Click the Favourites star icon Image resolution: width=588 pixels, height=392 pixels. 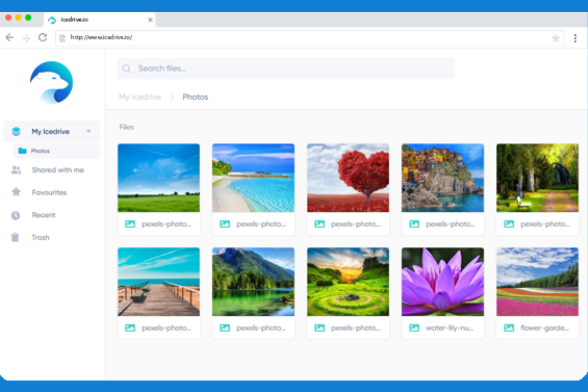tap(16, 192)
